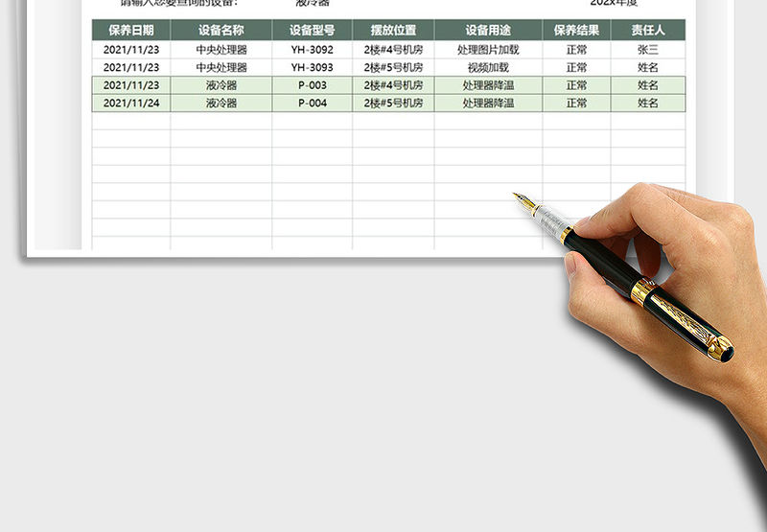Click the YH-3093 model cell
767x532 pixels.
point(313,68)
